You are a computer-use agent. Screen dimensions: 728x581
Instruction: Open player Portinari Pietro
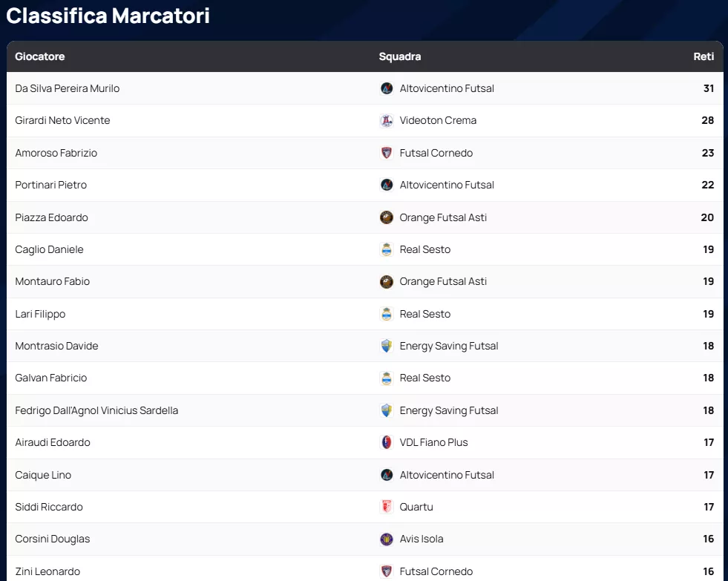pos(51,185)
